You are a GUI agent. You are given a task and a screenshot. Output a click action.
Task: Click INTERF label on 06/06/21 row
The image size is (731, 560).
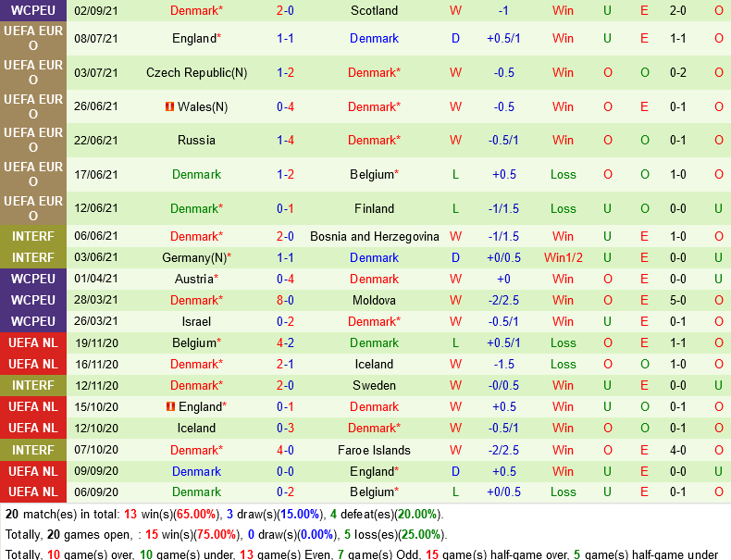33,236
